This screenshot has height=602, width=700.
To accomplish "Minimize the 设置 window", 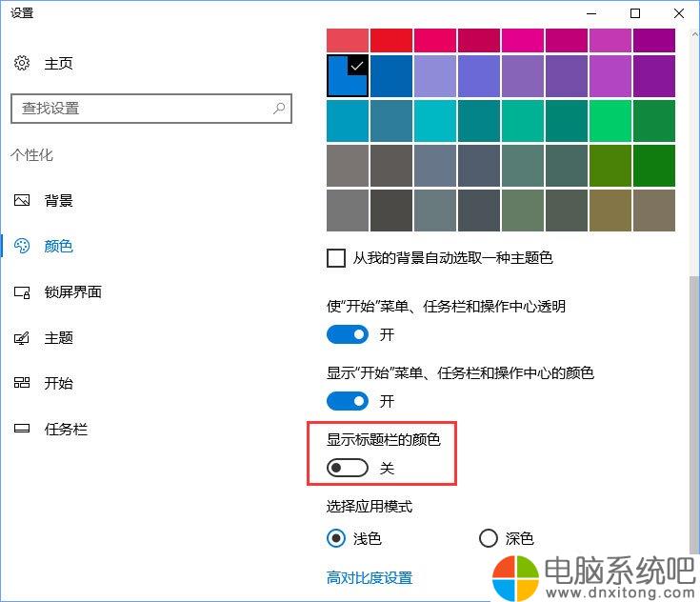I will [591, 14].
